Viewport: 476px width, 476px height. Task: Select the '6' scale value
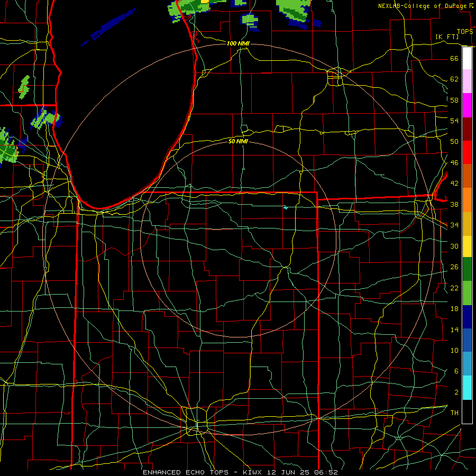pyautogui.click(x=456, y=371)
